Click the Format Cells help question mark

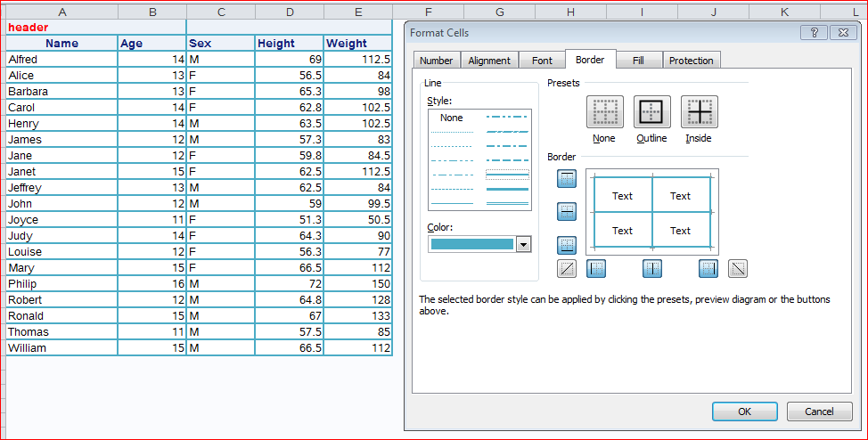tap(814, 33)
